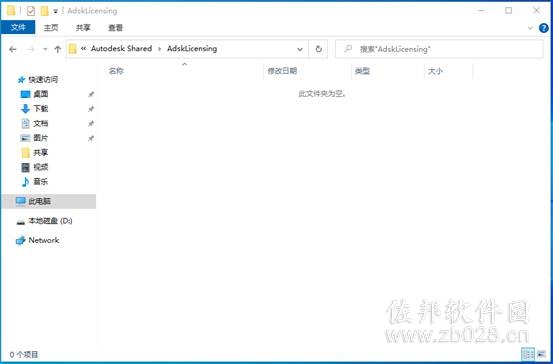This screenshot has width=553, height=364.
Task: Click the Up one level arrow
Action: [58, 49]
